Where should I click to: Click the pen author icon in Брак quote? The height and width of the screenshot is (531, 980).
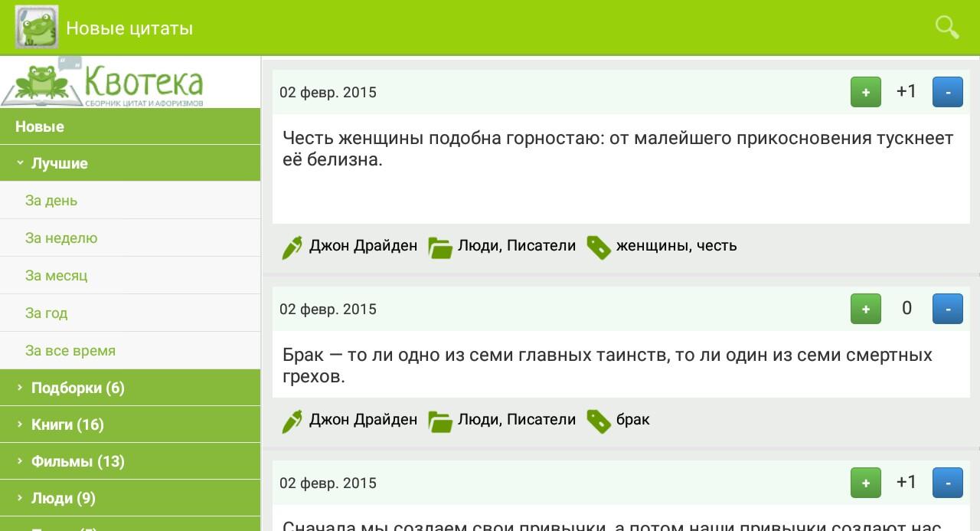292,421
